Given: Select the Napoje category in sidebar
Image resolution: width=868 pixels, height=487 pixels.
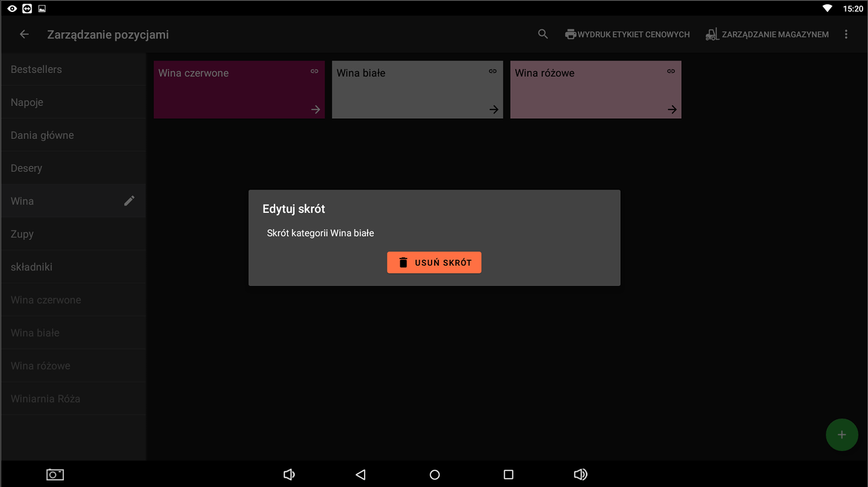Looking at the screenshot, I should (27, 102).
